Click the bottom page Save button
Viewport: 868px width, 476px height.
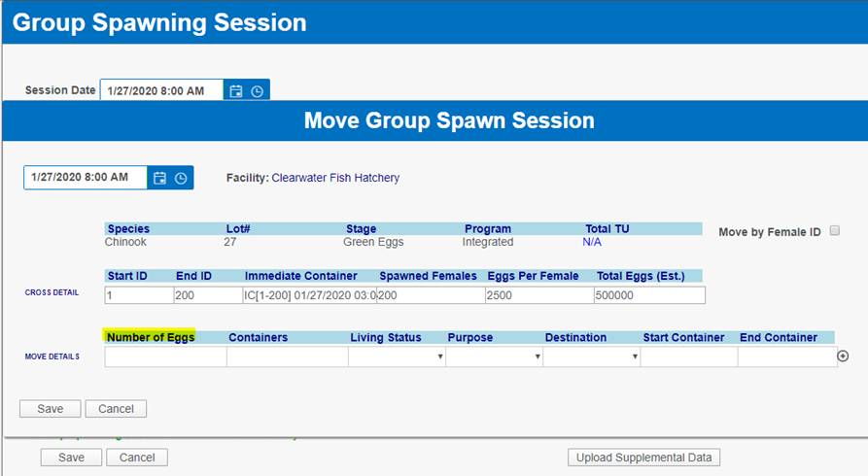click(71, 457)
